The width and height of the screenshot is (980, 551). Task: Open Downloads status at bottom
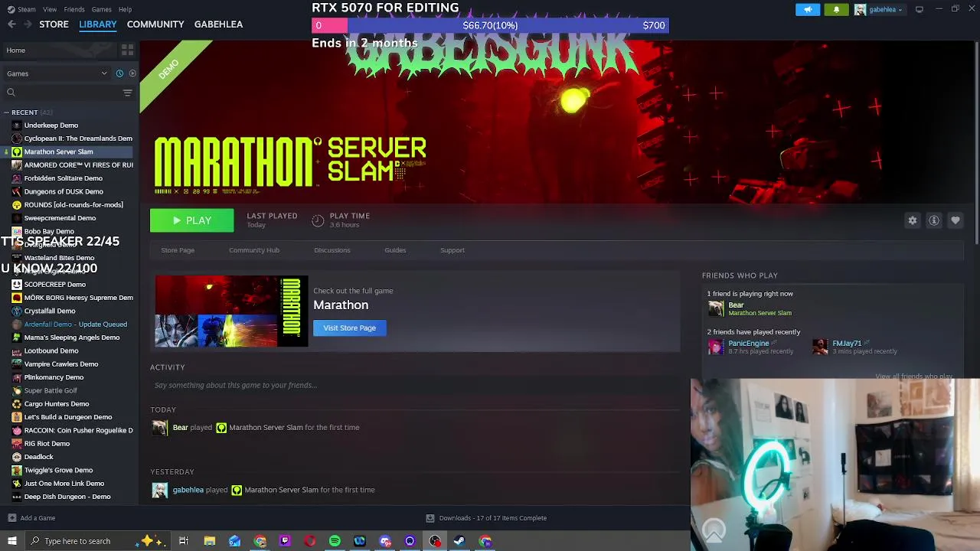pos(487,518)
